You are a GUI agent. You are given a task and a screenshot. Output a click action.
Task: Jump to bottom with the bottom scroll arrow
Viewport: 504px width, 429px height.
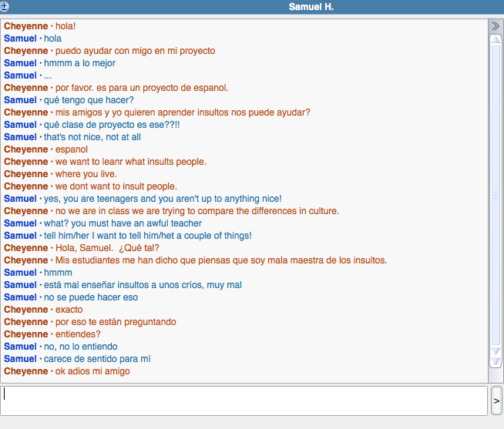pos(496,362)
